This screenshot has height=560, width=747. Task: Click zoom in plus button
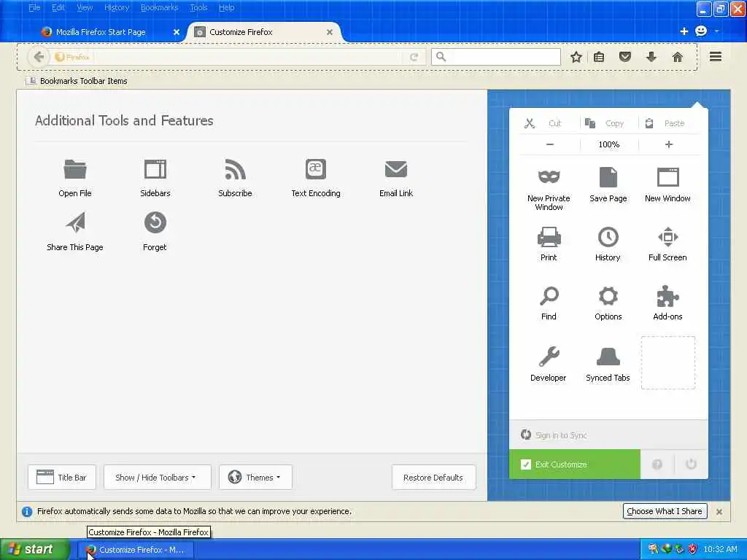point(669,144)
